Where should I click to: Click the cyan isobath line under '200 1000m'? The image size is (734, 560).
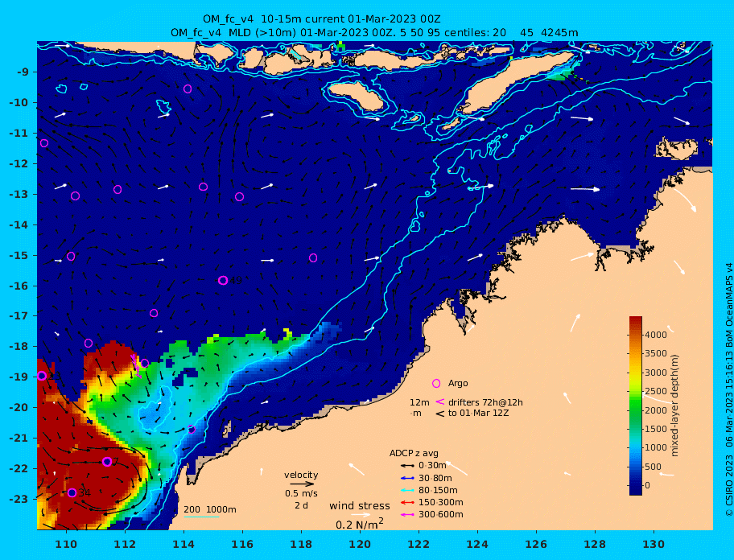(x=201, y=517)
